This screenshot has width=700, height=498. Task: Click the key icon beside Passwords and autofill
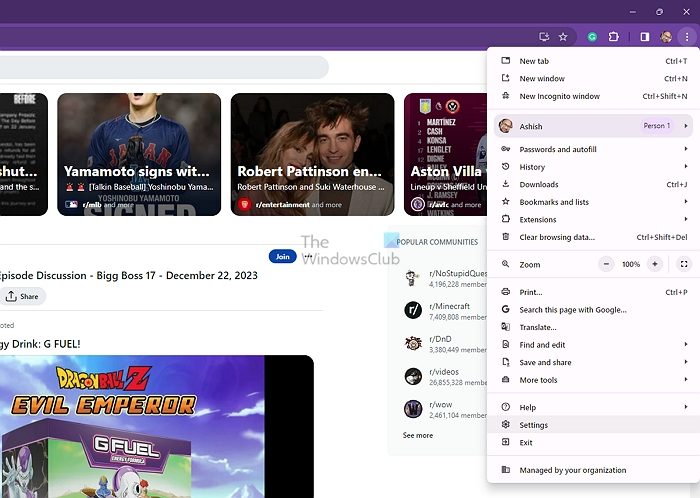tap(505, 149)
